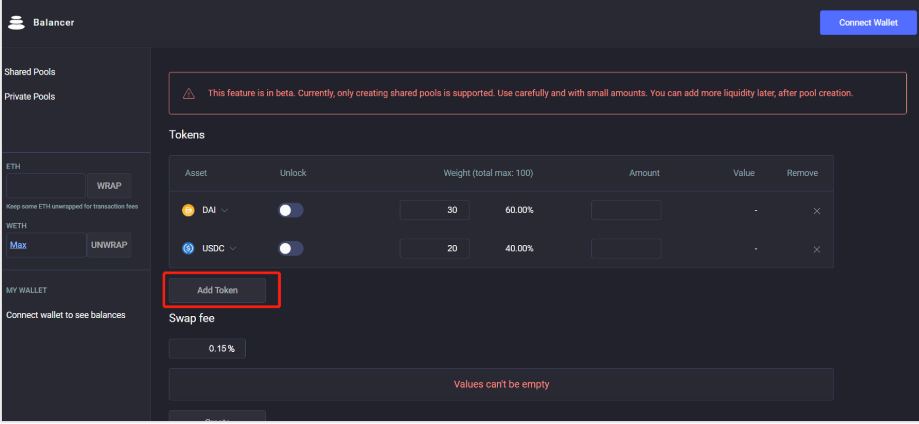919x424 pixels.
Task: Click the DAI token icon
Action: [188, 210]
